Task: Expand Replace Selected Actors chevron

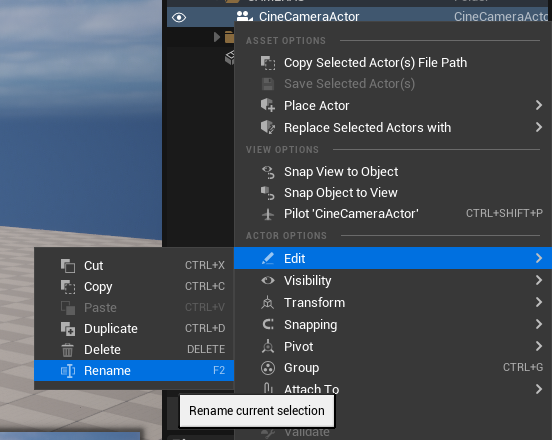Action: 539,127
